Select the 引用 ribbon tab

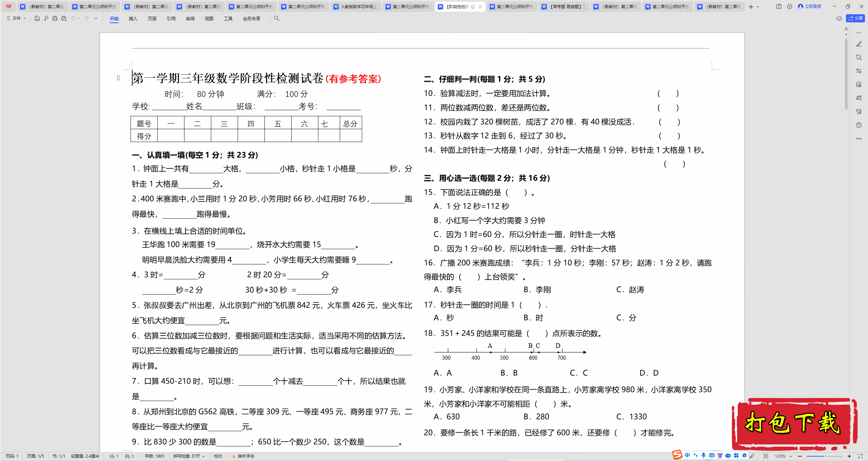[x=171, y=19]
